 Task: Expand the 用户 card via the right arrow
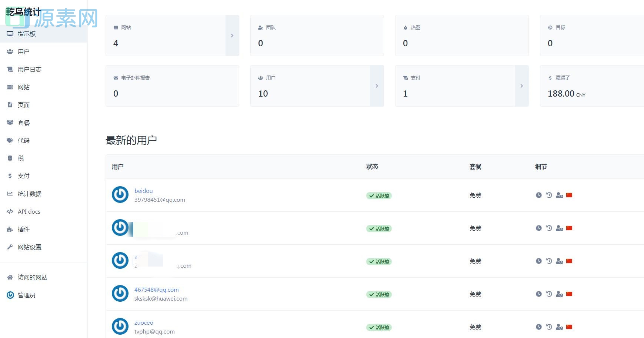click(x=377, y=86)
